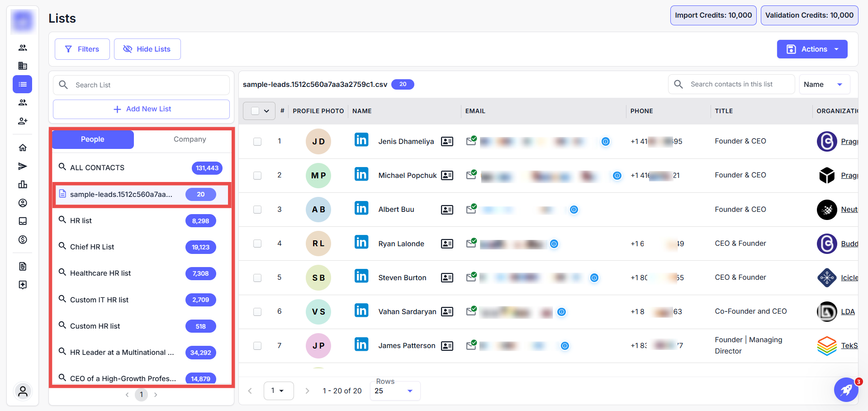Click the paper plane send icon in sidebar

[x=23, y=166]
